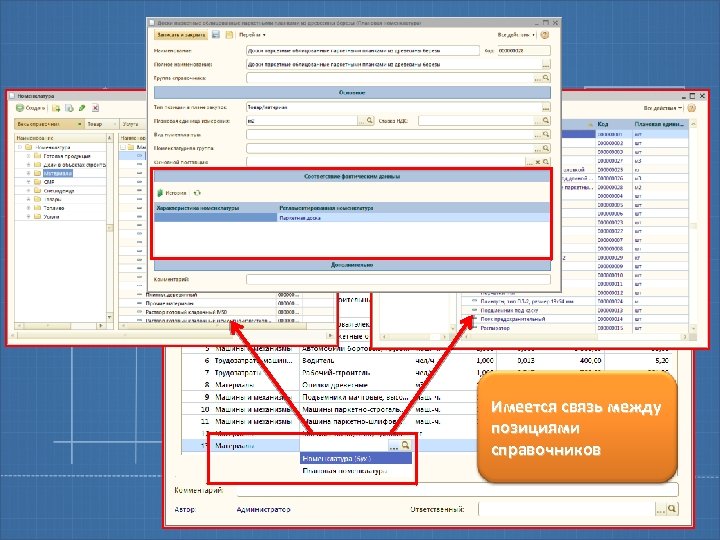Choose 'Номенклатура (бух)' in the type popup
The width and height of the screenshot is (720, 540).
(355, 458)
